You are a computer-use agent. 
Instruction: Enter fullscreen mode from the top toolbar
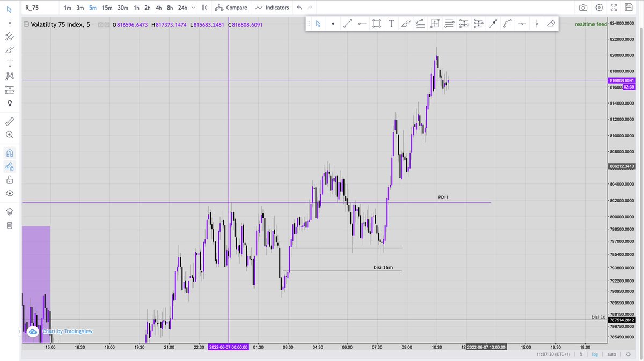click(613, 7)
